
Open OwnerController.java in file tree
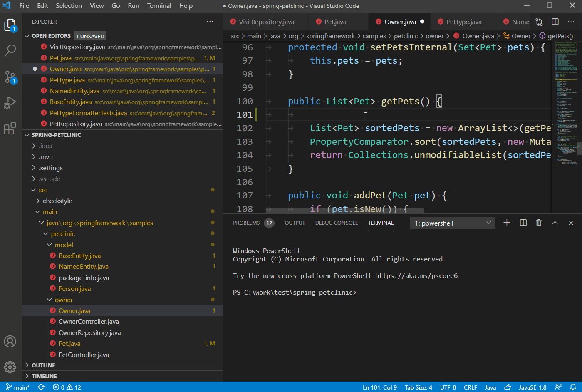click(x=89, y=321)
